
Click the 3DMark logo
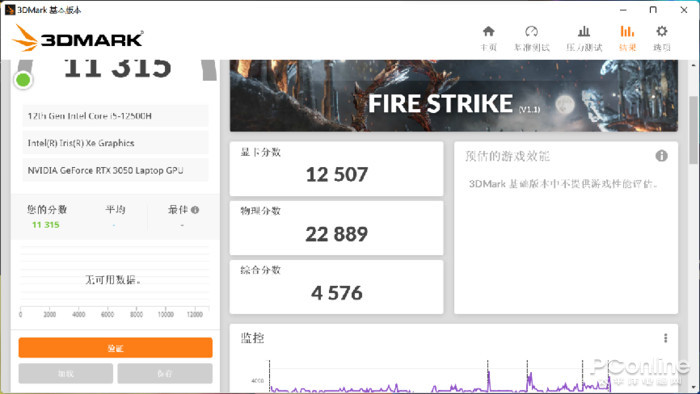pos(77,38)
